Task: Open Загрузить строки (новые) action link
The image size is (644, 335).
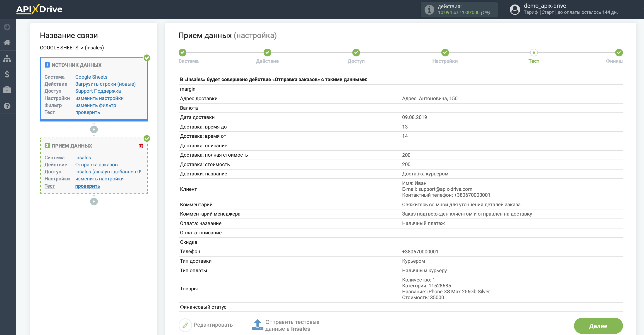Action: coord(106,84)
